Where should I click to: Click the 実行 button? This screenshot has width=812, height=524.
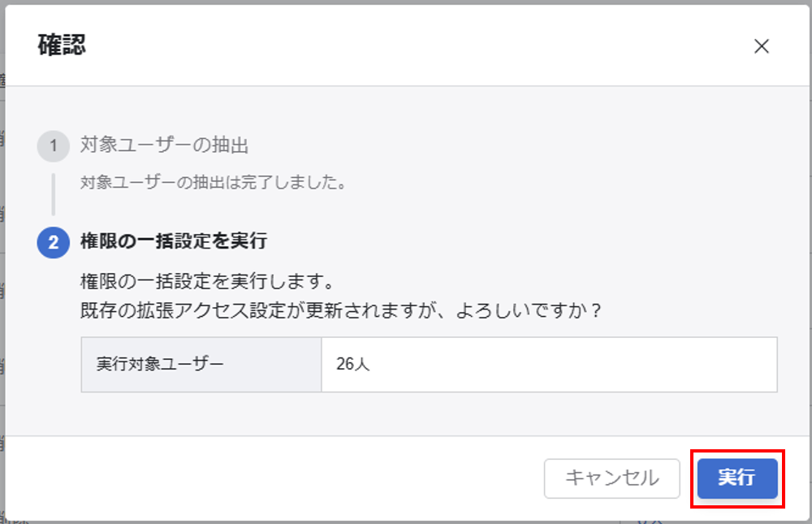tap(737, 479)
